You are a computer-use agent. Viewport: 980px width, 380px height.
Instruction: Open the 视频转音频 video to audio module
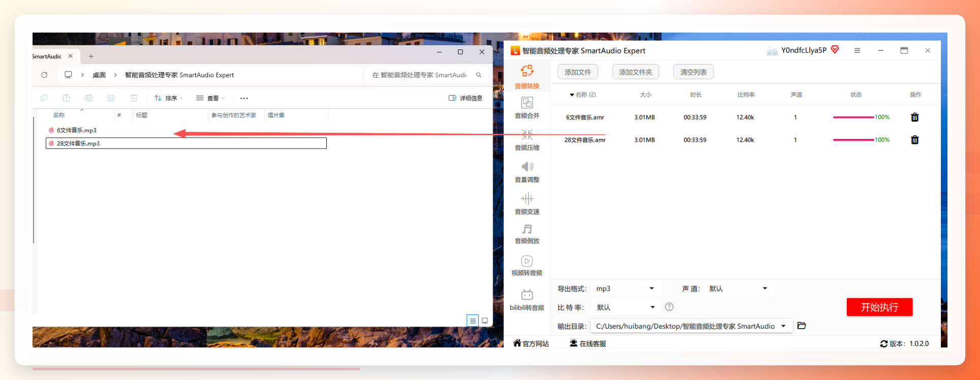[x=527, y=266]
